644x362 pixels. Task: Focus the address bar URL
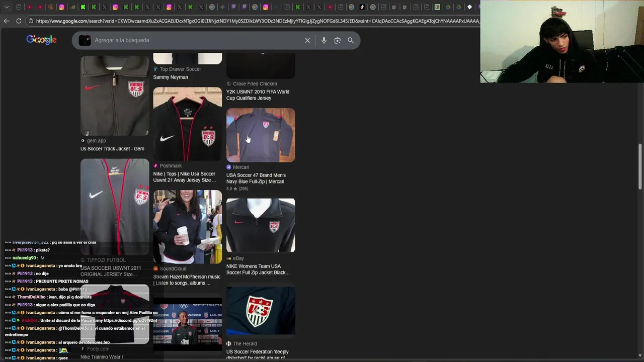pos(257,21)
